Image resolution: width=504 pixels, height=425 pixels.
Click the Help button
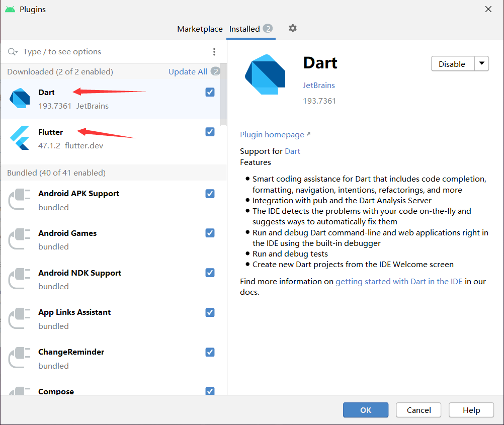[471, 410]
